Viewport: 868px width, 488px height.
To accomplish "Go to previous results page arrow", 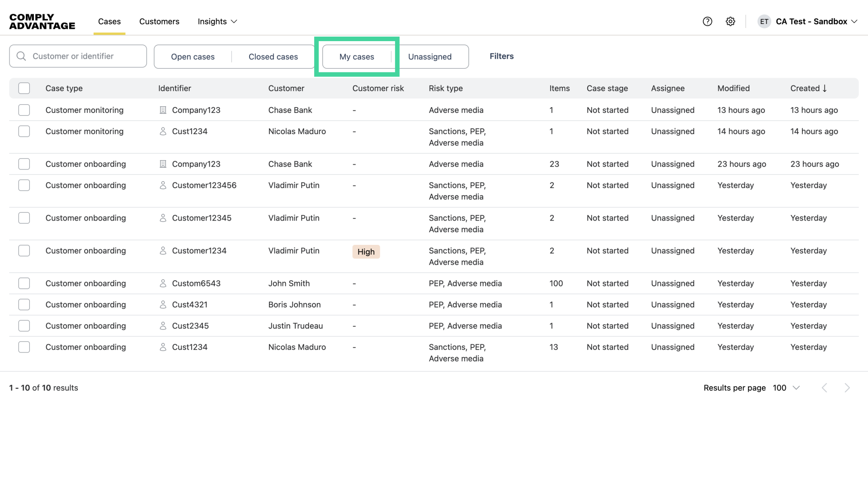I will point(825,388).
